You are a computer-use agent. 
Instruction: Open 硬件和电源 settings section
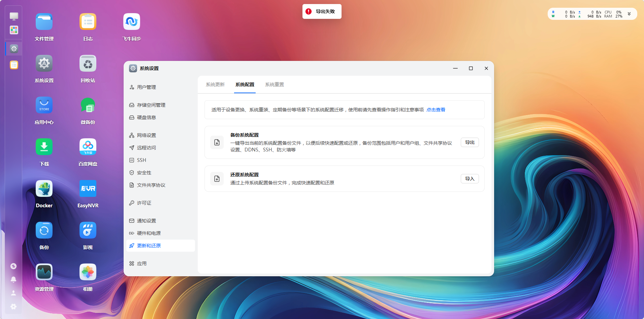tap(161, 233)
